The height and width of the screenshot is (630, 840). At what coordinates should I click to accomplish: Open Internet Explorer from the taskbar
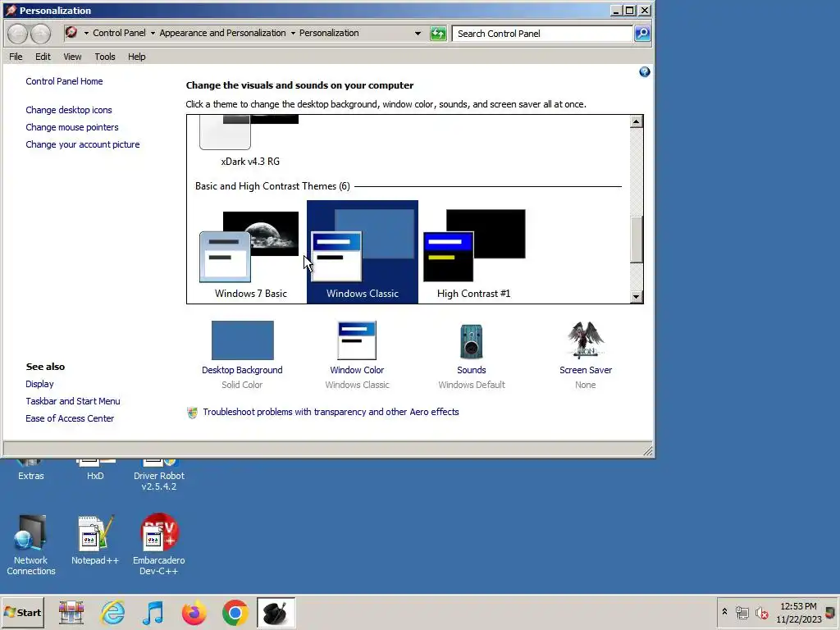click(x=113, y=613)
